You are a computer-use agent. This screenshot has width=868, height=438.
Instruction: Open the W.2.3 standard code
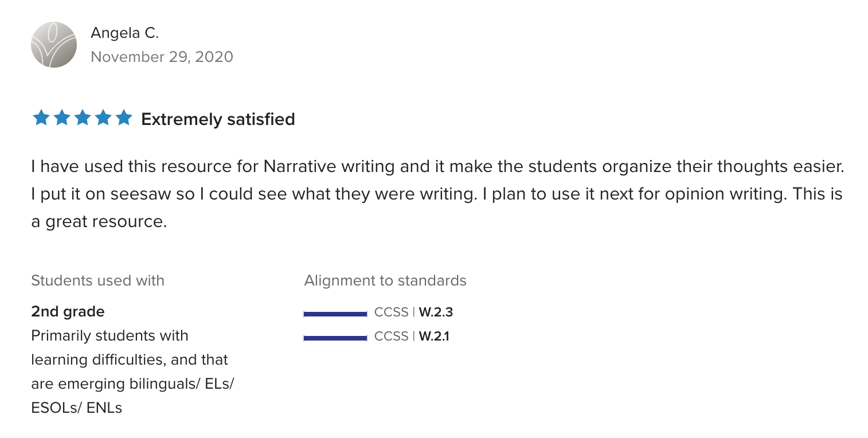436,312
